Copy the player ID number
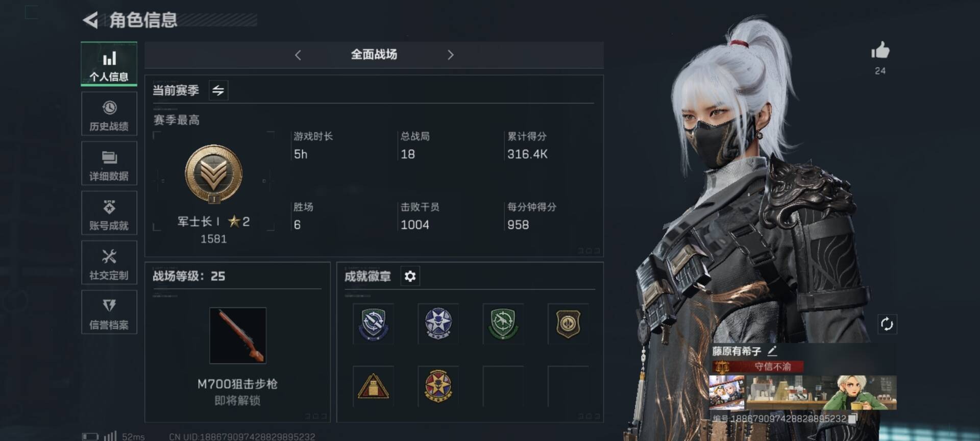The height and width of the screenshot is (441, 980). coord(852,419)
